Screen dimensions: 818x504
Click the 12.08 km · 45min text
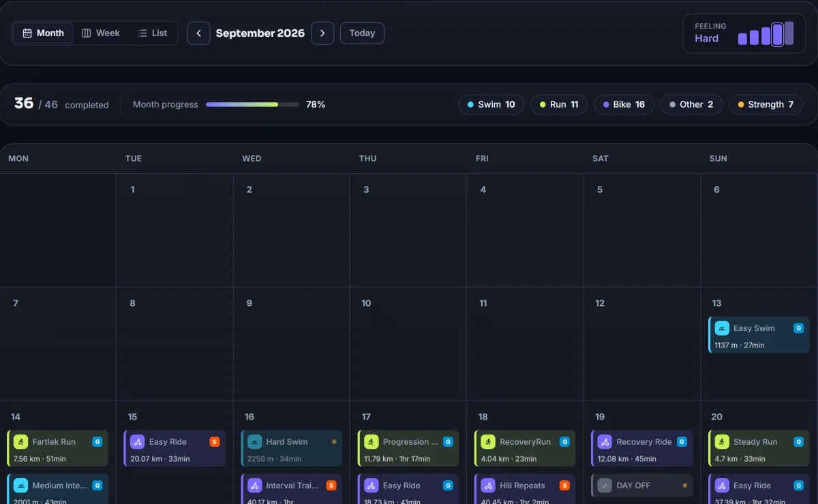click(627, 459)
